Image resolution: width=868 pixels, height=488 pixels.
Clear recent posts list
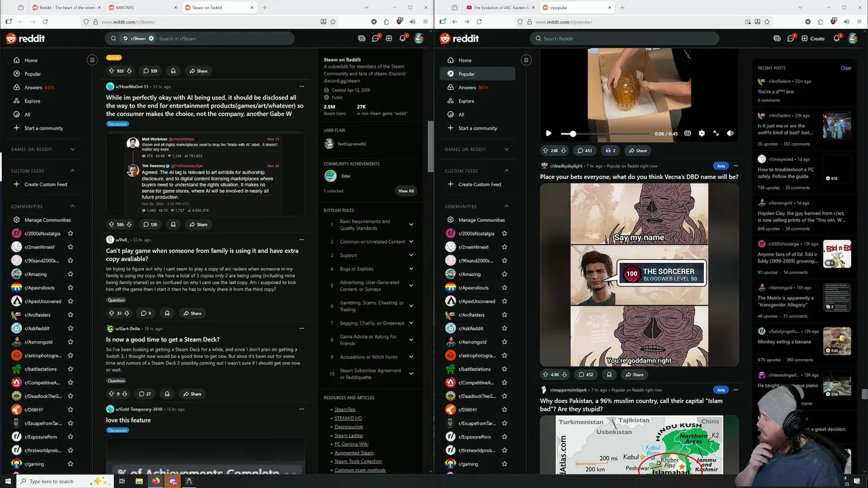[x=846, y=68]
